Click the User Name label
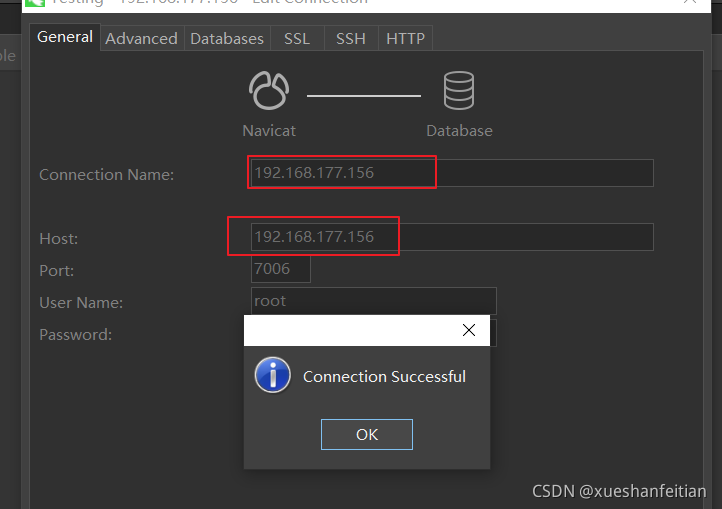 pos(81,303)
